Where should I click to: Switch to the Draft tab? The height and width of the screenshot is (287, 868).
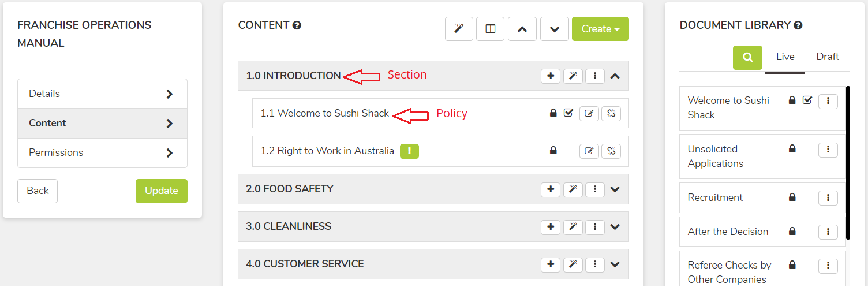click(828, 57)
